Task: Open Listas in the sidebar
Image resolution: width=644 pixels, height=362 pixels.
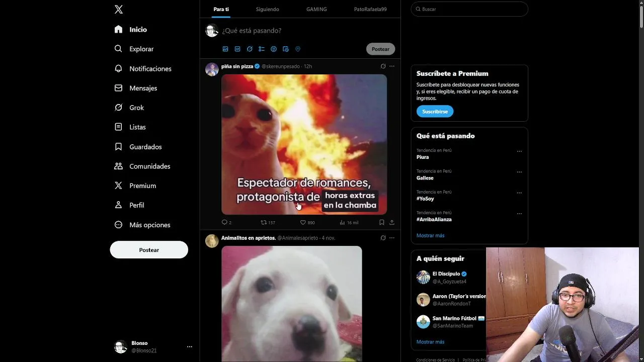Action: 130,127
